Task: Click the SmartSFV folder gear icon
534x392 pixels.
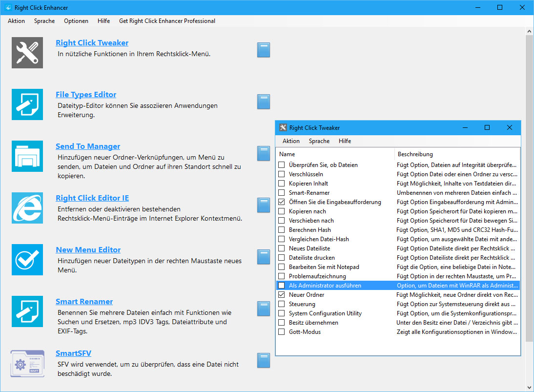Action: point(27,363)
